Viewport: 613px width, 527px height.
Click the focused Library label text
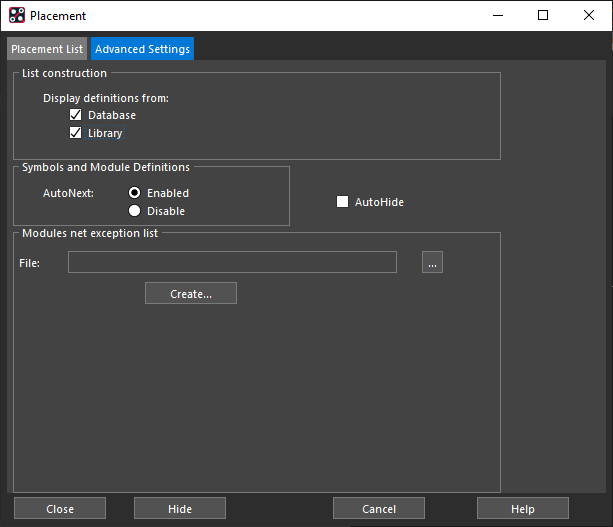point(105,133)
